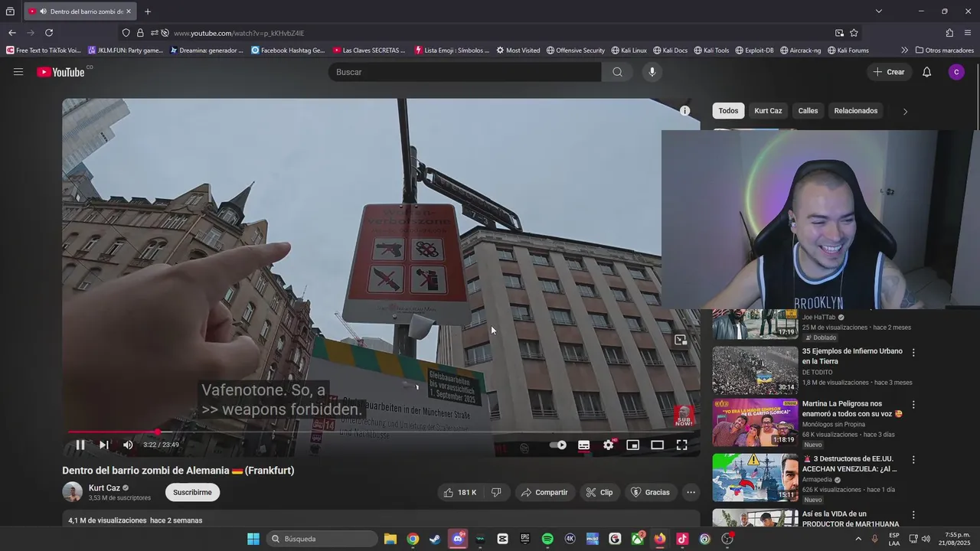Dislike the video
The image size is (980, 551).
point(496,492)
